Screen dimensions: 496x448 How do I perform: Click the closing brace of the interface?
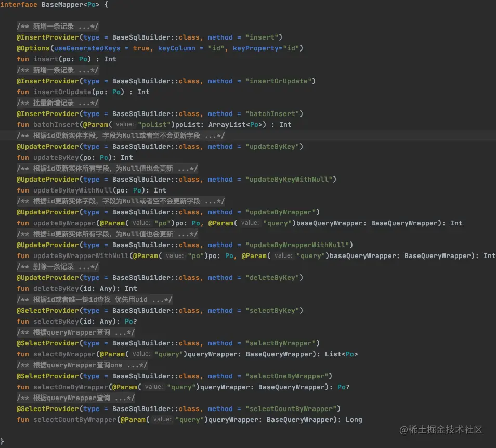(x=2, y=441)
